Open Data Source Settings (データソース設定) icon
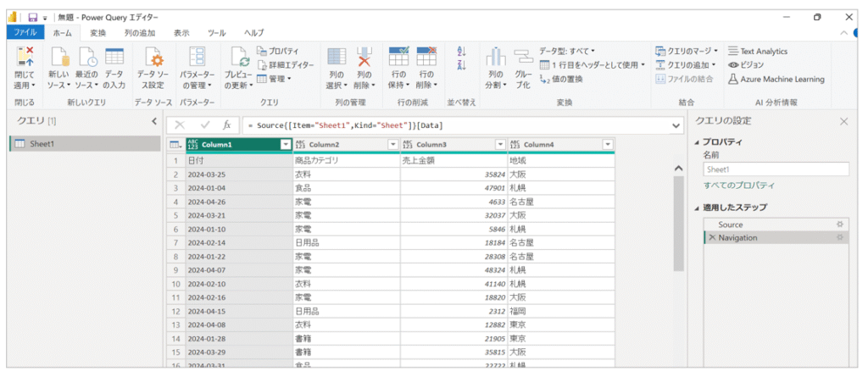This screenshot has width=868, height=377. click(x=153, y=57)
